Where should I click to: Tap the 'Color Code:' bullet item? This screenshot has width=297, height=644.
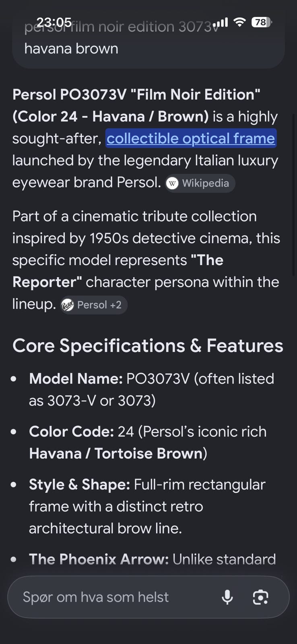148,442
